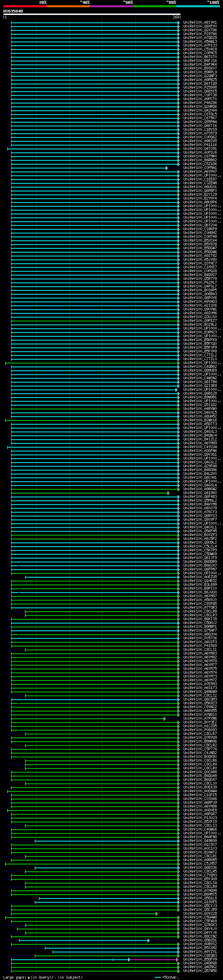
Task: Click the orange ~40% legend segment
Action: 68,6
